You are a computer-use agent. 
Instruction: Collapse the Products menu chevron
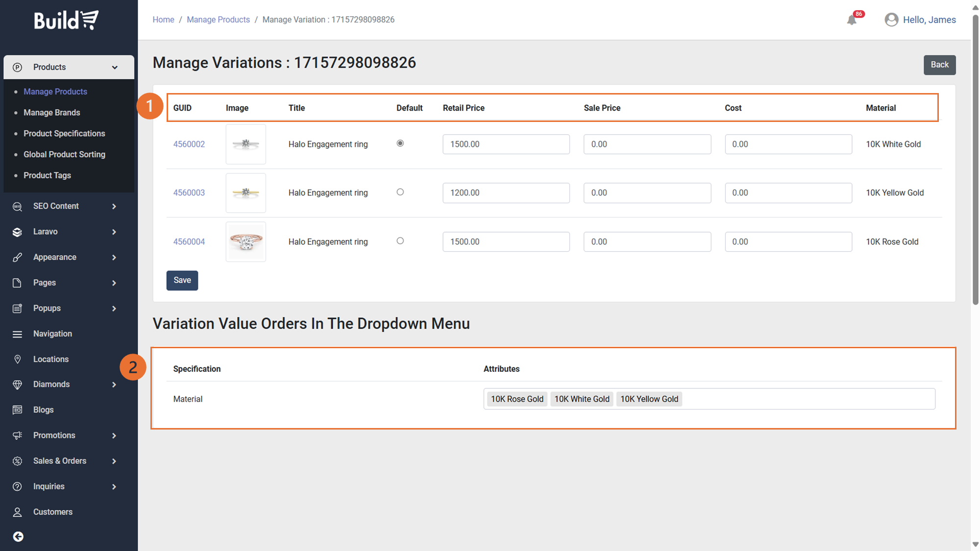coord(115,68)
